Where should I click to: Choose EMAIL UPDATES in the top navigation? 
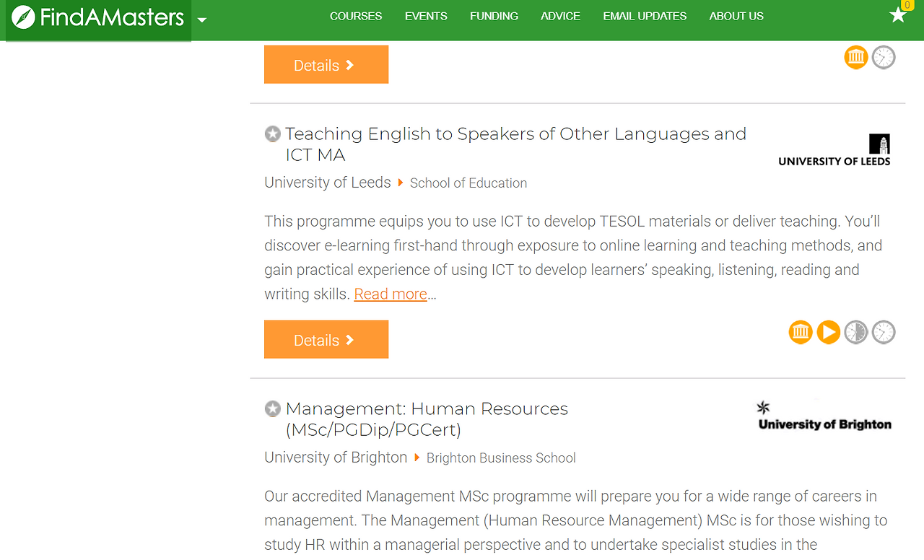645,16
